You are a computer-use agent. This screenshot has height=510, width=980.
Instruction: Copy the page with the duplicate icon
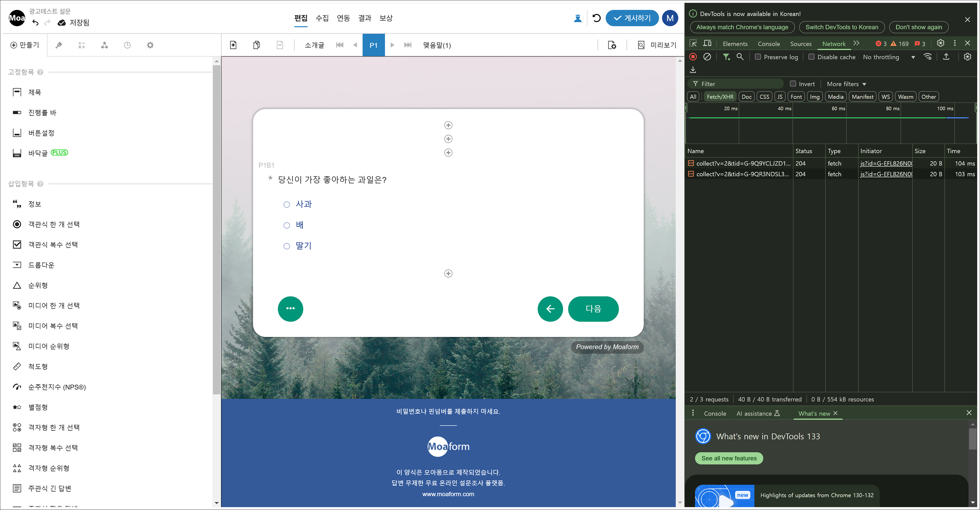point(256,45)
